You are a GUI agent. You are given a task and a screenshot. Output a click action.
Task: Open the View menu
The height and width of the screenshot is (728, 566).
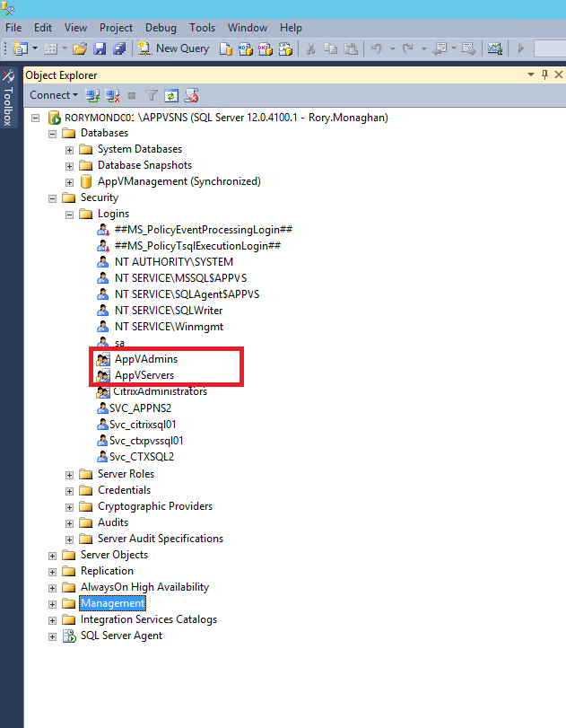click(x=75, y=28)
